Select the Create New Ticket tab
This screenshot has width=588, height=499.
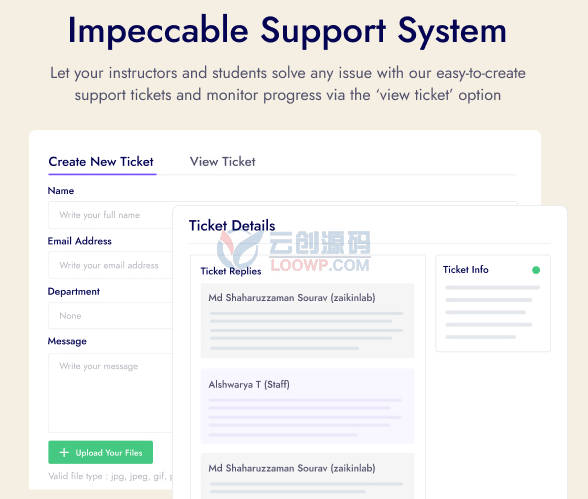pyautogui.click(x=101, y=162)
